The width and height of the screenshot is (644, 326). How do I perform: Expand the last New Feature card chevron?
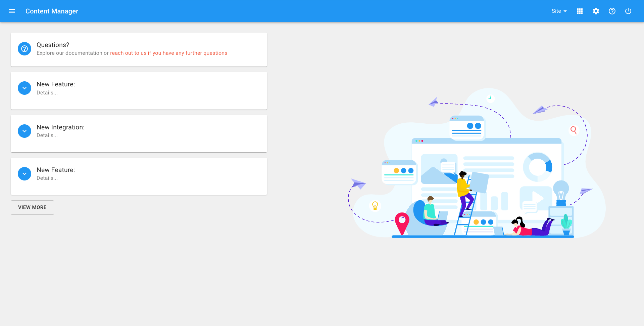(x=24, y=174)
